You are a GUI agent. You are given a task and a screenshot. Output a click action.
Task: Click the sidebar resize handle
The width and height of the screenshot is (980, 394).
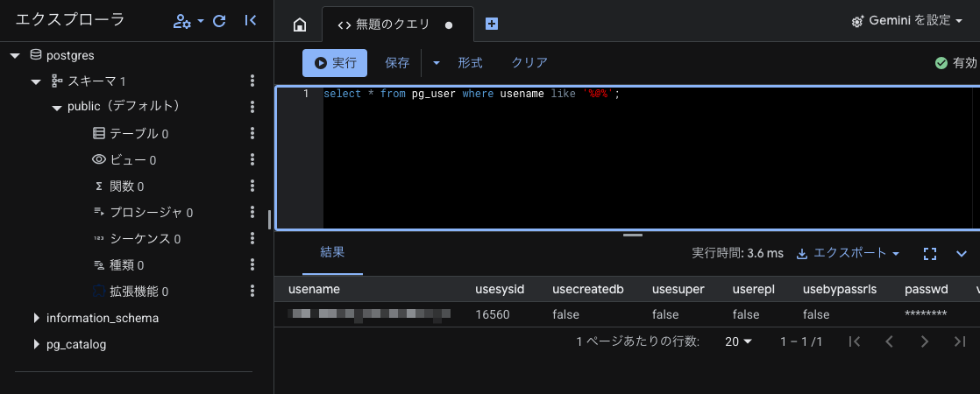click(269, 220)
